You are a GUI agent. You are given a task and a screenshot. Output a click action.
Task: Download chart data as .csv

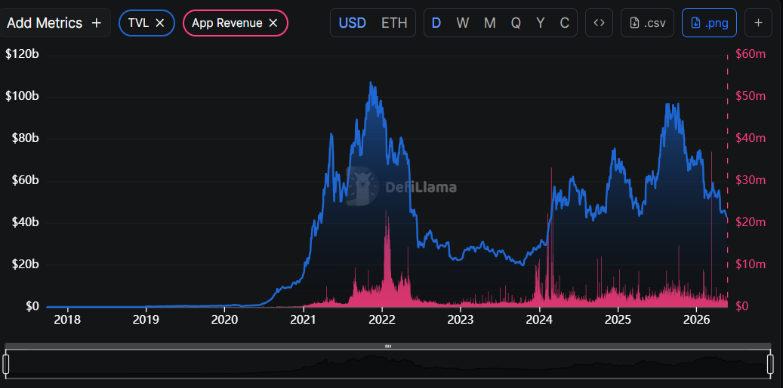tap(647, 23)
